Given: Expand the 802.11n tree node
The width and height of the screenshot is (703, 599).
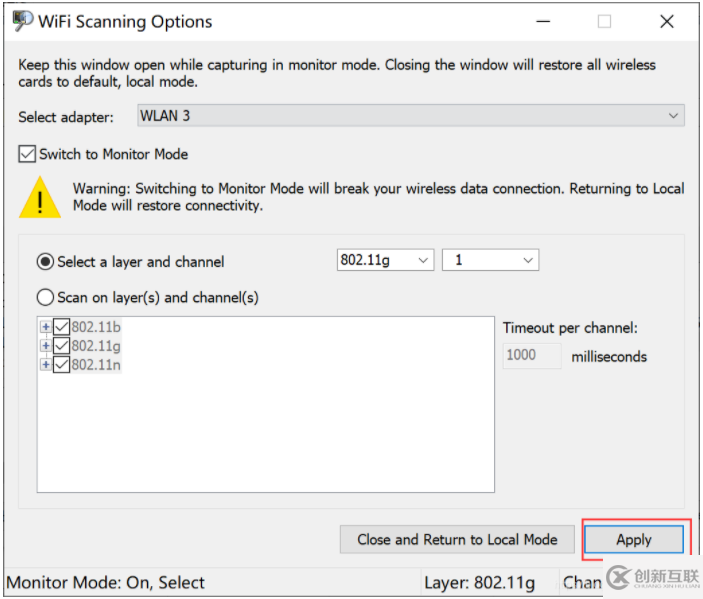Looking at the screenshot, I should pos(45,365).
